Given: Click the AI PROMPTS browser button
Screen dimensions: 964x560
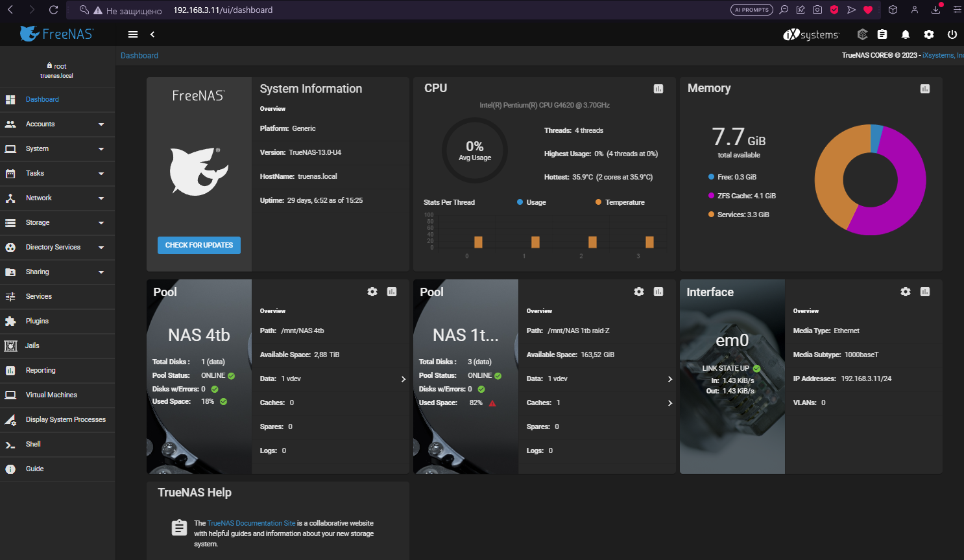Looking at the screenshot, I should click(752, 10).
